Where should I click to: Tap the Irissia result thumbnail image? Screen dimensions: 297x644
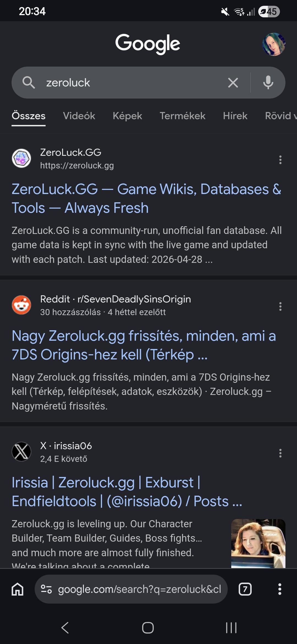258,543
